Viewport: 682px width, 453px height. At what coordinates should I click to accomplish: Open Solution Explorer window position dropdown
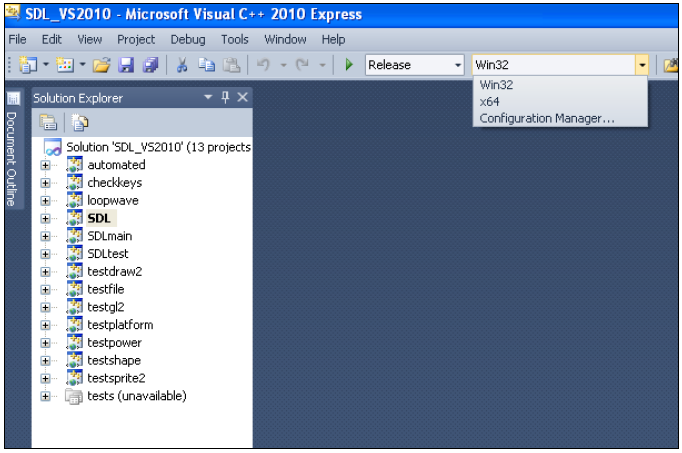(x=208, y=97)
